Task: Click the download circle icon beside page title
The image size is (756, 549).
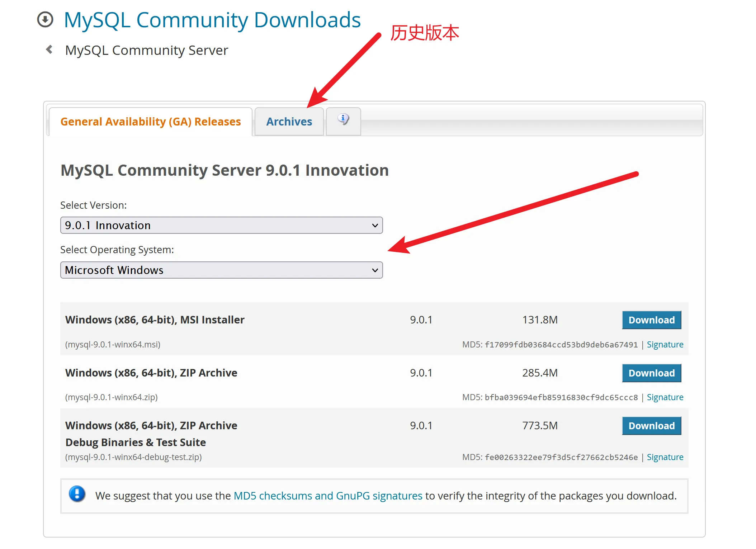Action: [x=45, y=20]
